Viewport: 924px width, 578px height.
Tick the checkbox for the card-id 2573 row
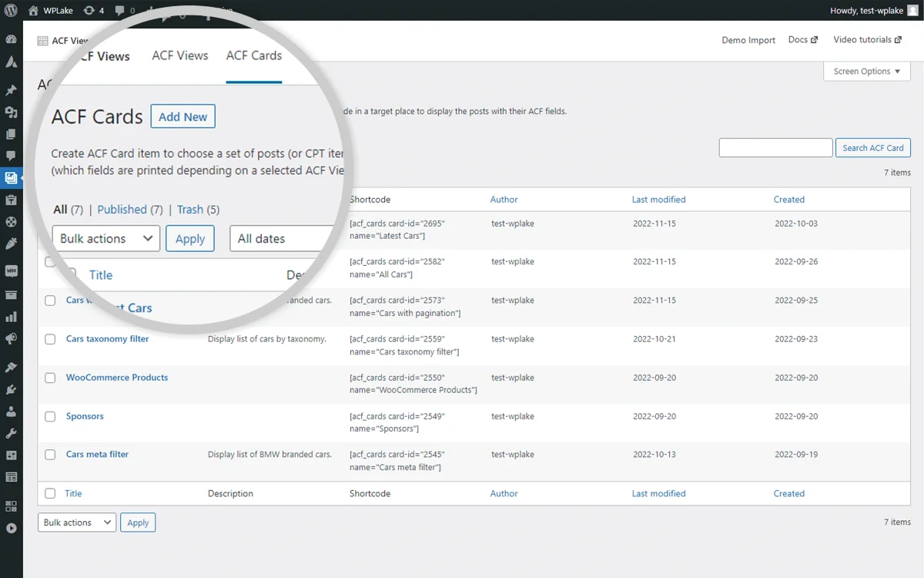50,301
